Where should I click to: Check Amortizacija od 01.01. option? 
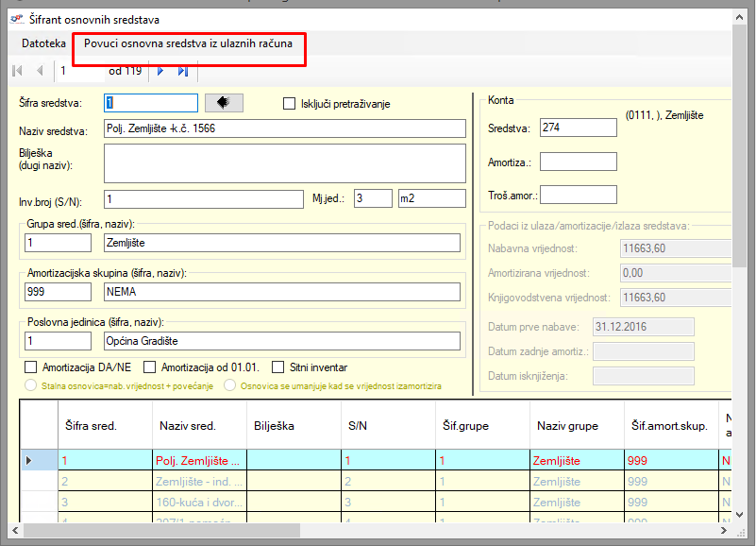tap(149, 367)
